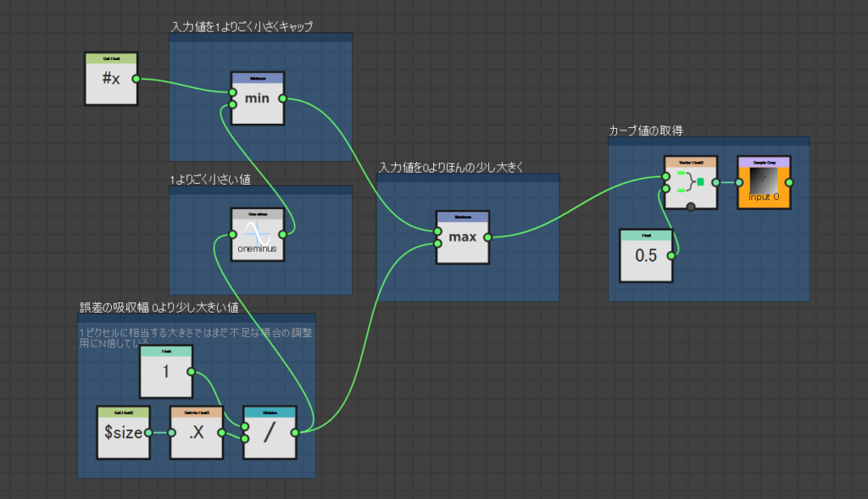Screen dimensions: 868x499
Task: Click the $size Get Float2 node
Action: [123, 433]
